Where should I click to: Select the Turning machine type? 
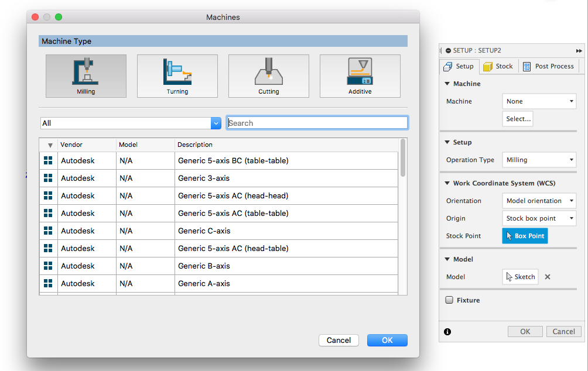click(177, 76)
